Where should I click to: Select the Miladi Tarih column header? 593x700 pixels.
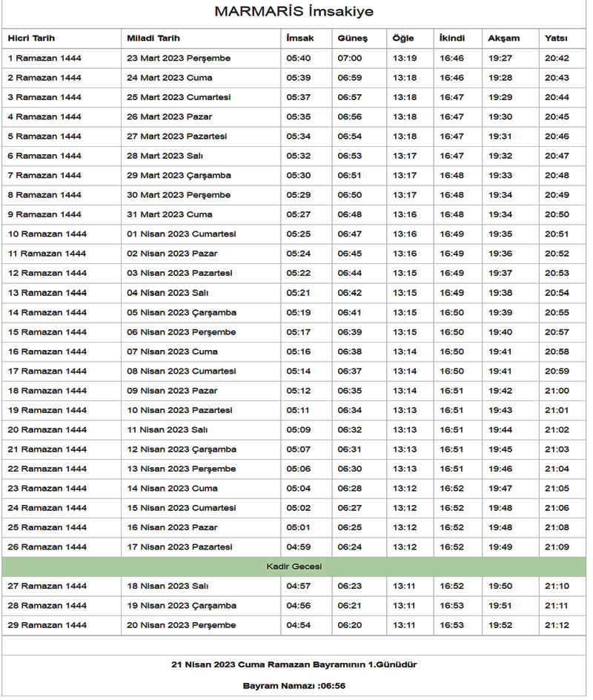pos(153,39)
